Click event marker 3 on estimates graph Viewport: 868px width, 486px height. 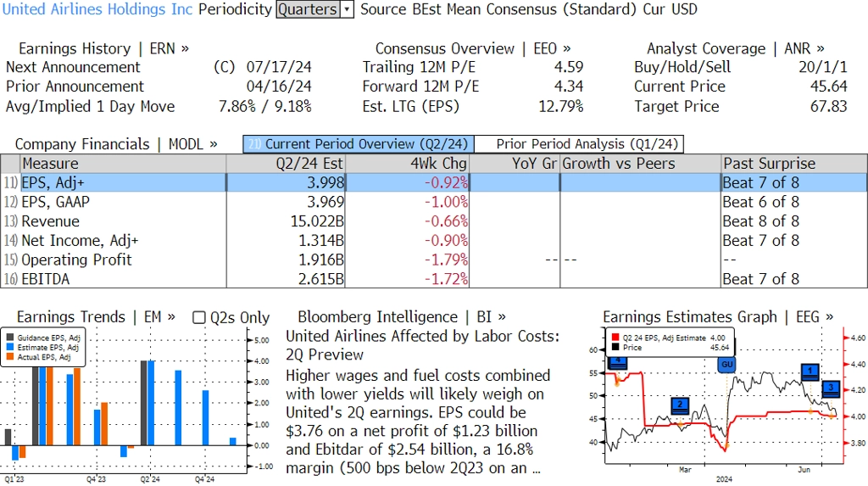(831, 389)
